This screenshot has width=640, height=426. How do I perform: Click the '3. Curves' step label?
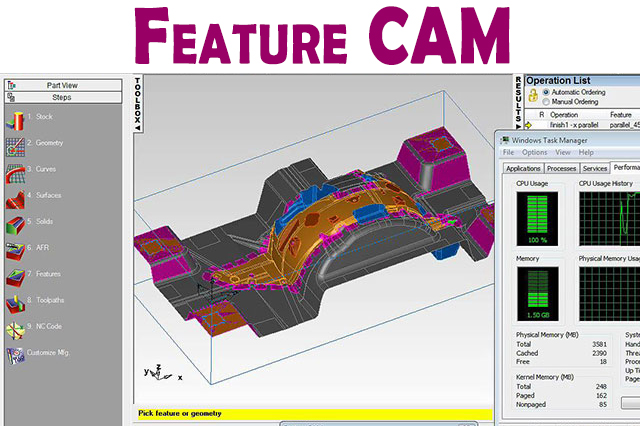41,169
